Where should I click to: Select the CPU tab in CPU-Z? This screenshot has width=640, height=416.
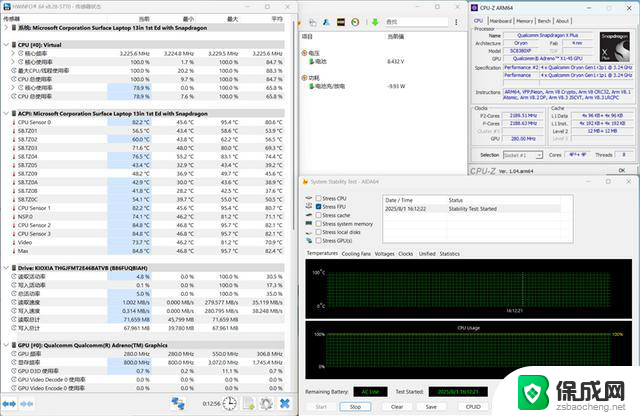point(479,21)
